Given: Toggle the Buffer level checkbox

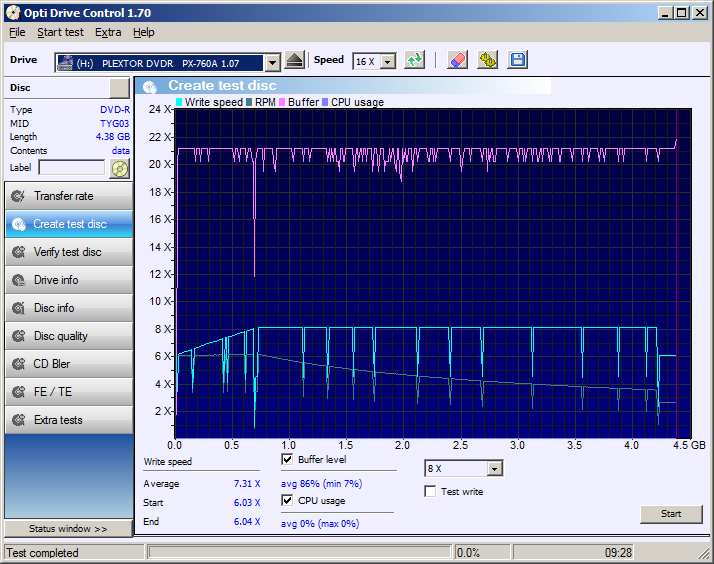Looking at the screenshot, I should (x=287, y=459).
